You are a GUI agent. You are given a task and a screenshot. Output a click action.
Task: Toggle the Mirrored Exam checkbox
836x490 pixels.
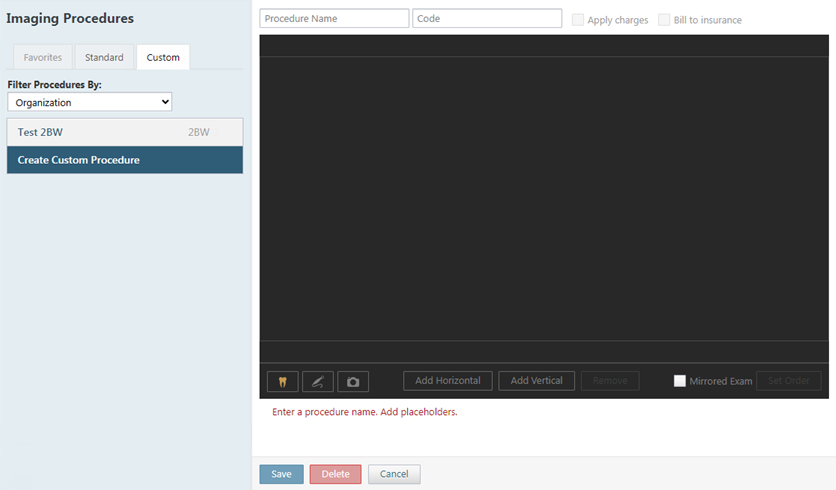680,381
